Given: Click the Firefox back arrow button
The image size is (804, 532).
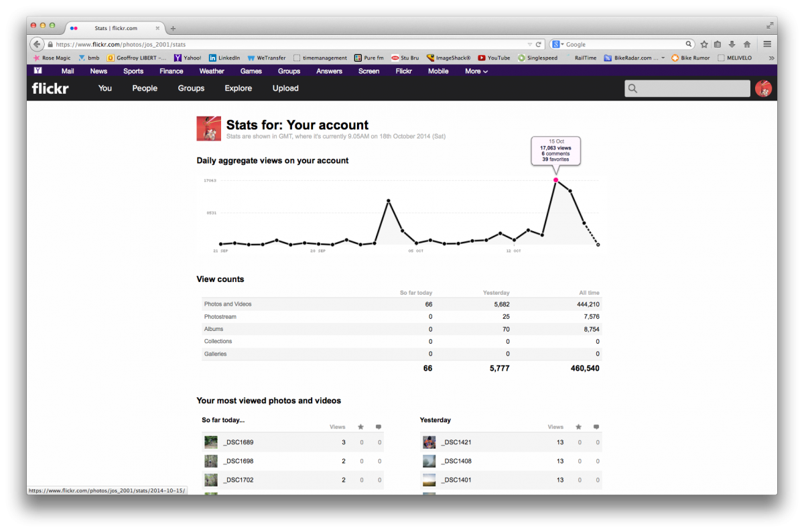Looking at the screenshot, I should tap(38, 44).
